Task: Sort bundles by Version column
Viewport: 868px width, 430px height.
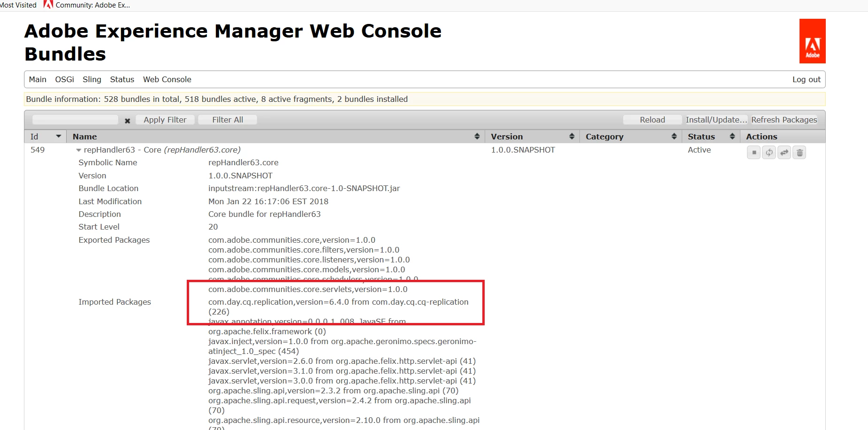Action: (532, 137)
